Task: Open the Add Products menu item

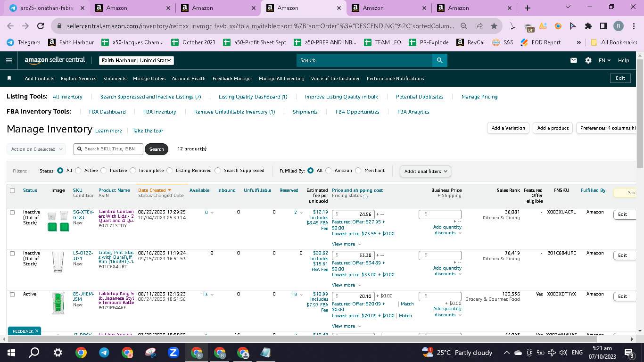Action: (40, 78)
